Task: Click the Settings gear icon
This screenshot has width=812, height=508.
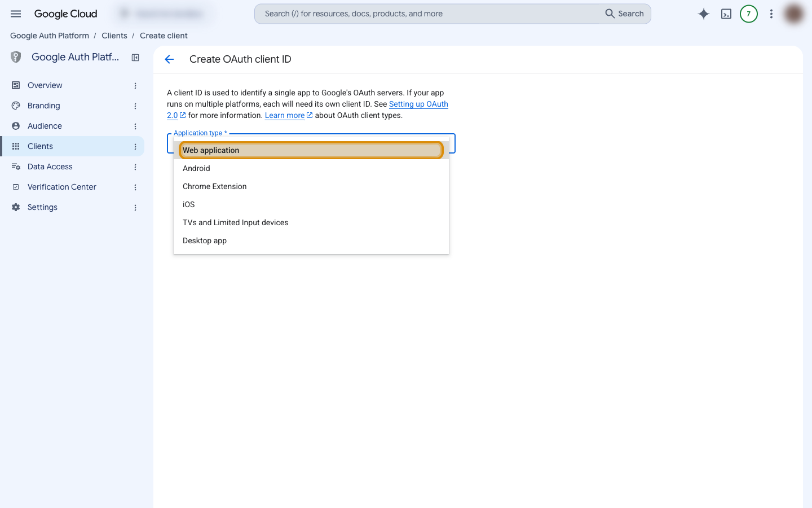Action: tap(16, 207)
